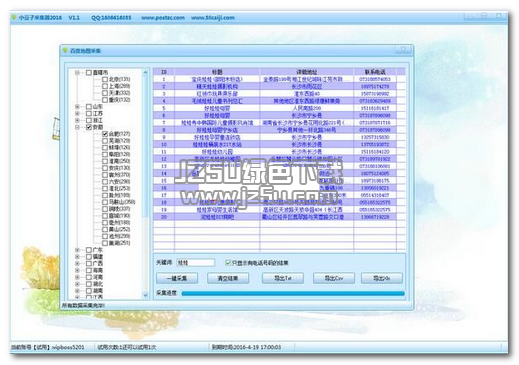
Task: Toggle only-show-results-with-phone-number checkbox
Action: pos(228,263)
